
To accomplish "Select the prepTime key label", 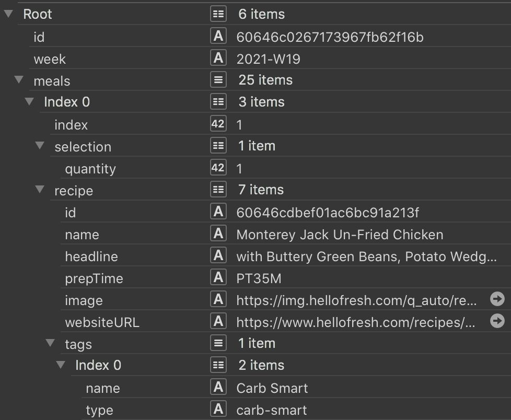I will [94, 278].
